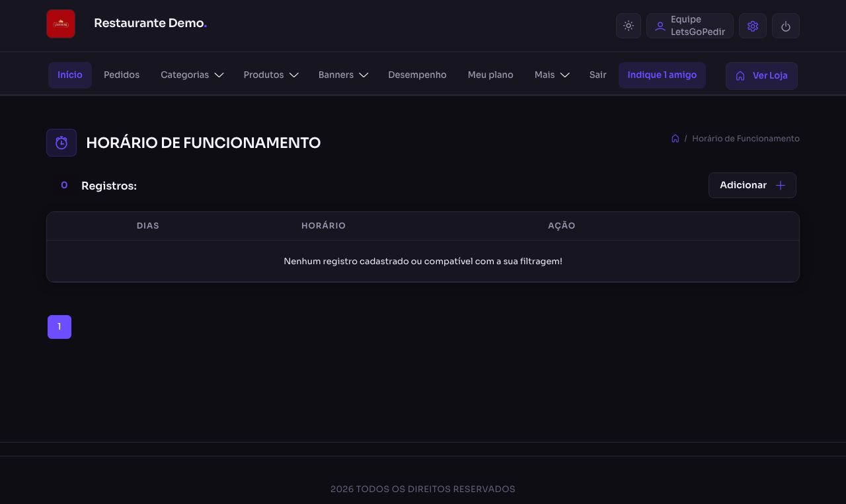
Task: Click the Indique 1 amigo button
Action: tap(662, 75)
